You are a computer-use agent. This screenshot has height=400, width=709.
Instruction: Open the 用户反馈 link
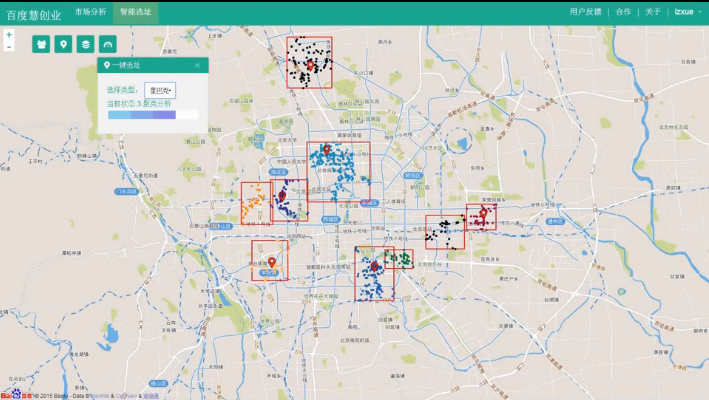(586, 12)
